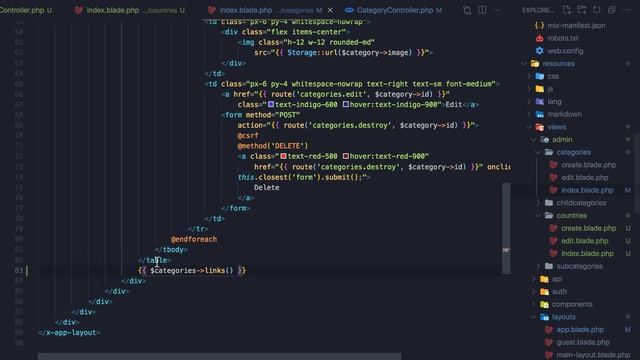
Task: Collapse the categories folder
Action: tap(573, 152)
